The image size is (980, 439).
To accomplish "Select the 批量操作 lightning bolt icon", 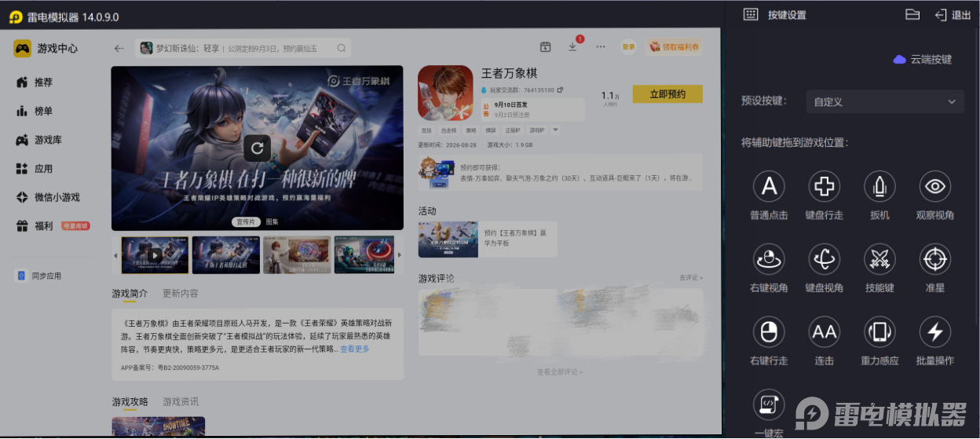I will click(x=934, y=332).
